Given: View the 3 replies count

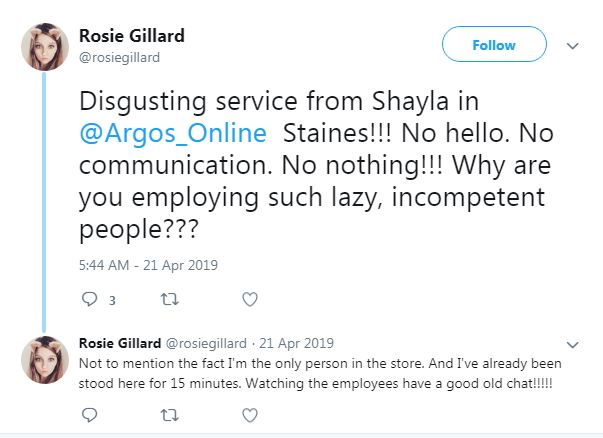Looking at the screenshot, I should tap(111, 299).
